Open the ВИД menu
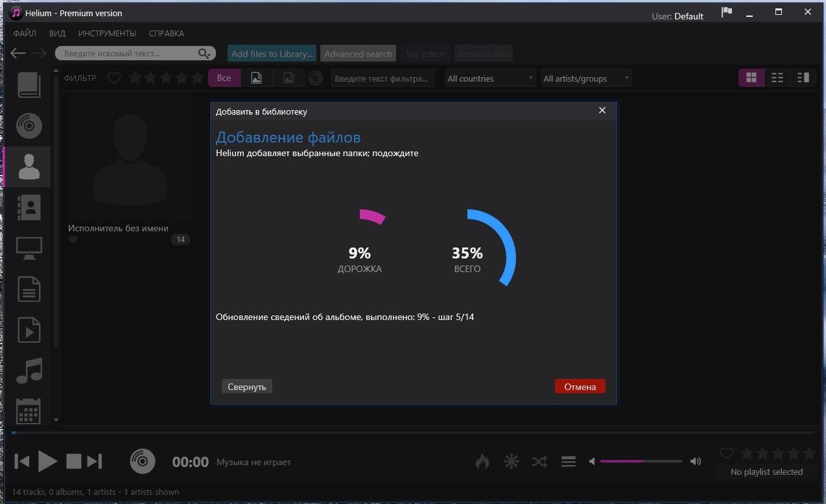Screen dimensions: 826x504 coord(57,33)
